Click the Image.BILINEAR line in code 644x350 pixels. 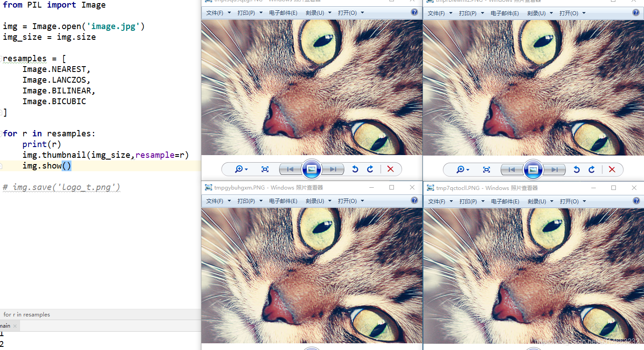point(59,91)
